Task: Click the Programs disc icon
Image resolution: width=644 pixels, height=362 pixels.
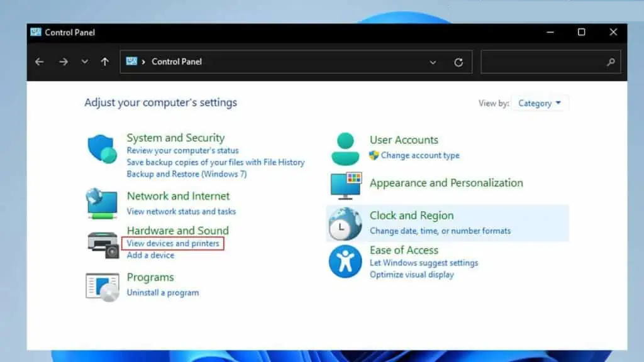Action: 103,287
